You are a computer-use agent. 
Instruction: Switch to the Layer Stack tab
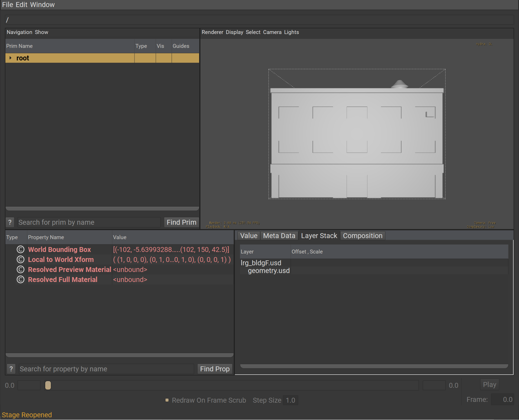click(319, 236)
